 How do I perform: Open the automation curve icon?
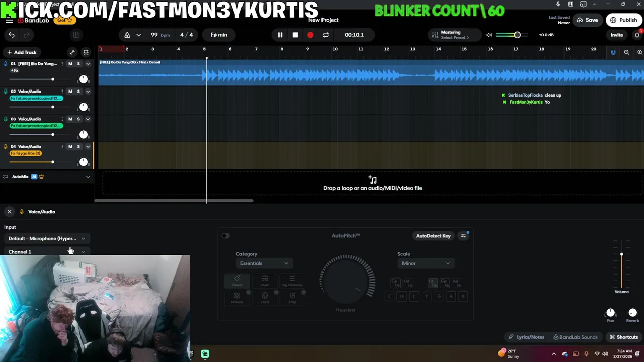[x=72, y=52]
